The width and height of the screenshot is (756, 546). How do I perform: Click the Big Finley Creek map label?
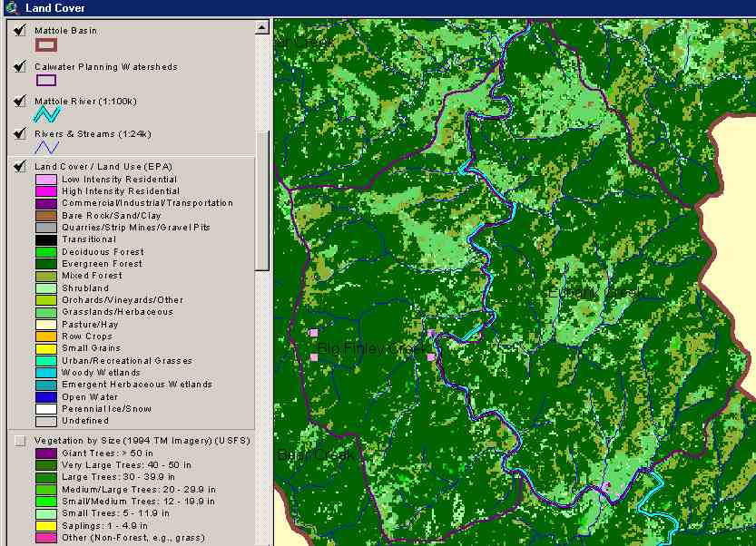click(x=370, y=349)
